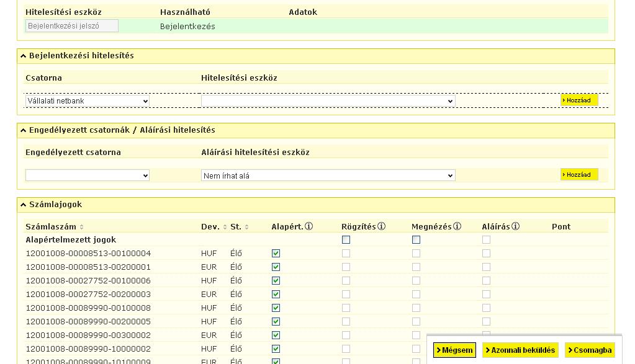Uncheck Alapért. for account 12001008-00089990-10000002
The width and height of the screenshot is (635, 364).
click(276, 348)
